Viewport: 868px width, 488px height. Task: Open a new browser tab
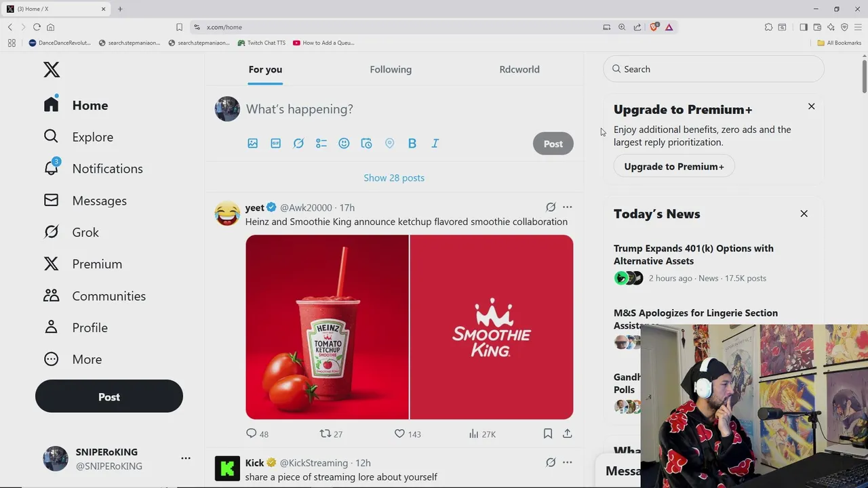point(120,9)
